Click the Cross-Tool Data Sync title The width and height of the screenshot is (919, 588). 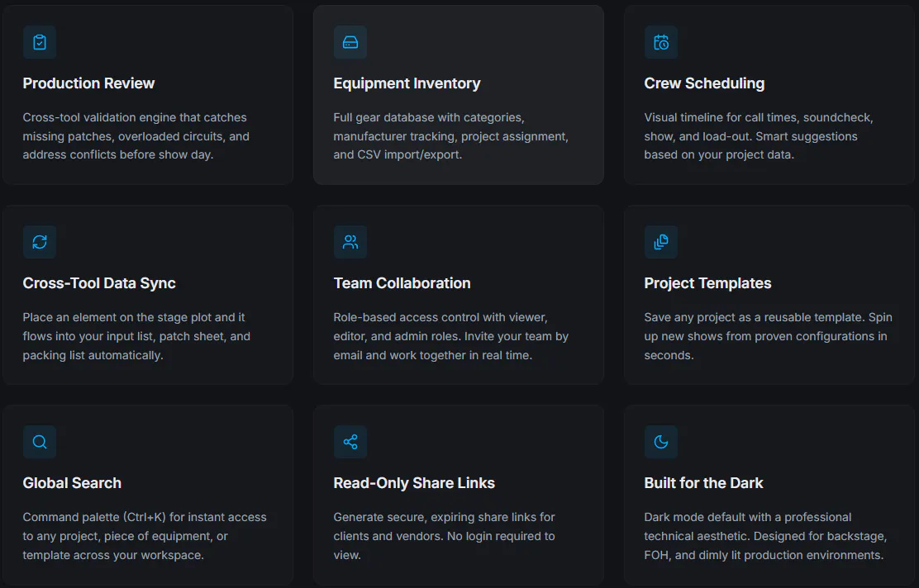tap(99, 283)
